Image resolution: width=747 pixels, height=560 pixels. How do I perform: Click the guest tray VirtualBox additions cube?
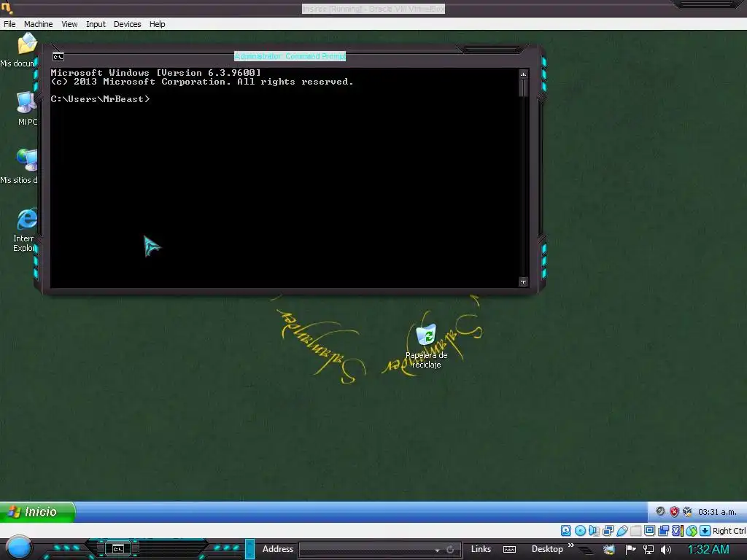(687, 512)
